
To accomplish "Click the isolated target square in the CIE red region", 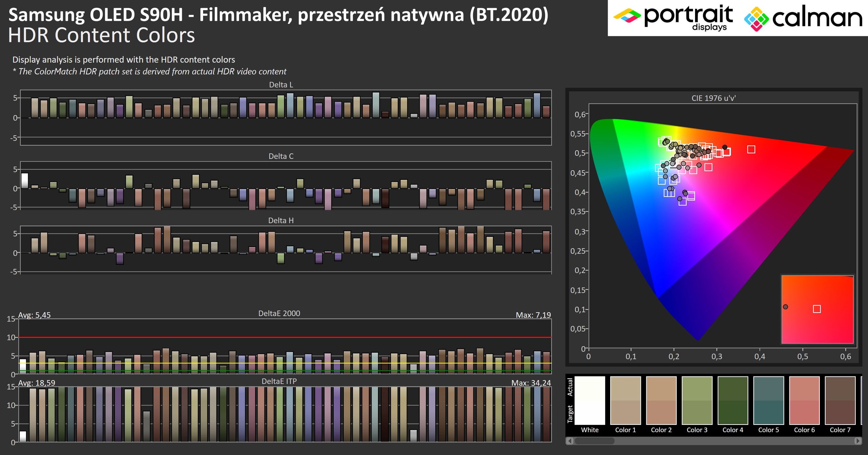I will click(751, 149).
